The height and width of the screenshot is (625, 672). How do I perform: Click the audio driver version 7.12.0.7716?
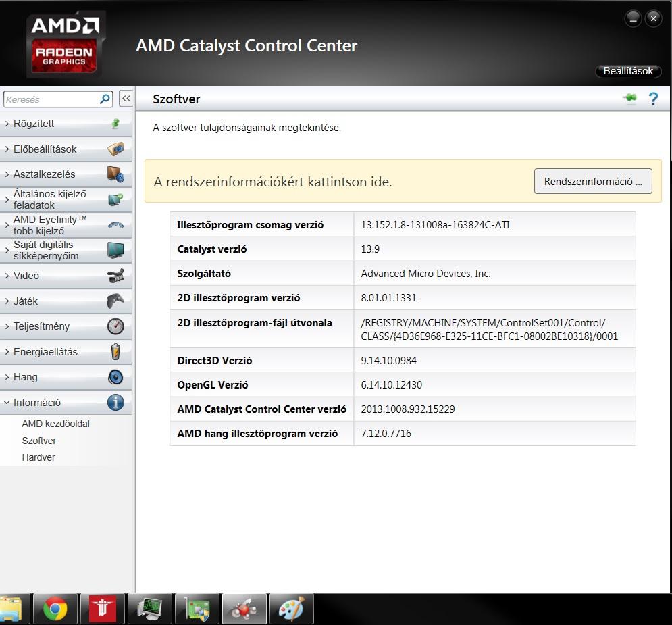(x=386, y=433)
